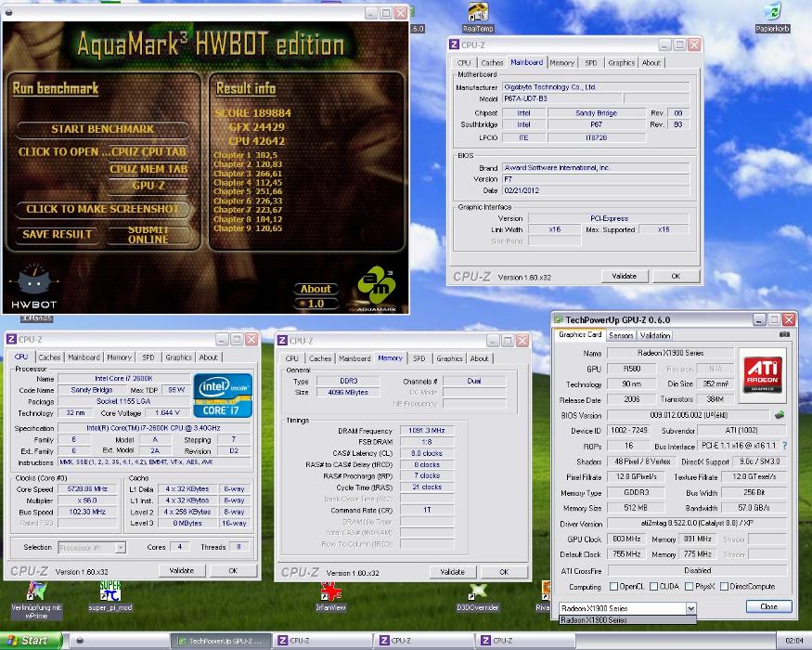Open Graphics tab in CPU-Z CPU window
Viewport: 812px width, 650px height.
click(179, 357)
